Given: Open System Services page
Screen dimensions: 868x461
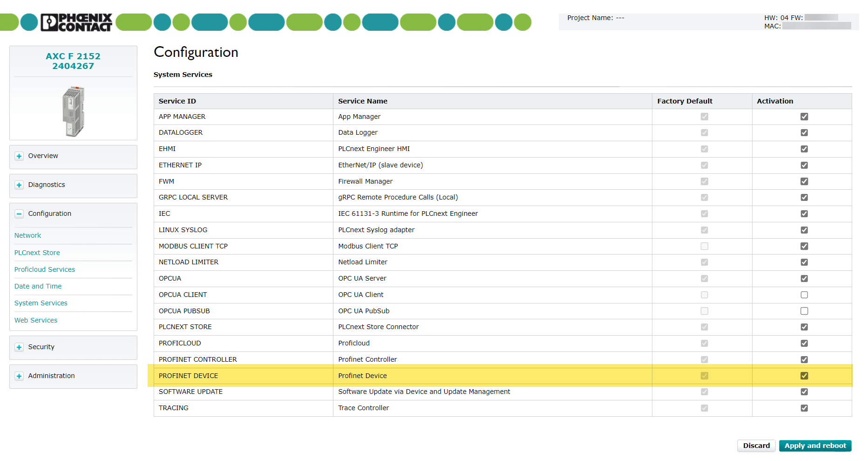Looking at the screenshot, I should pos(41,303).
